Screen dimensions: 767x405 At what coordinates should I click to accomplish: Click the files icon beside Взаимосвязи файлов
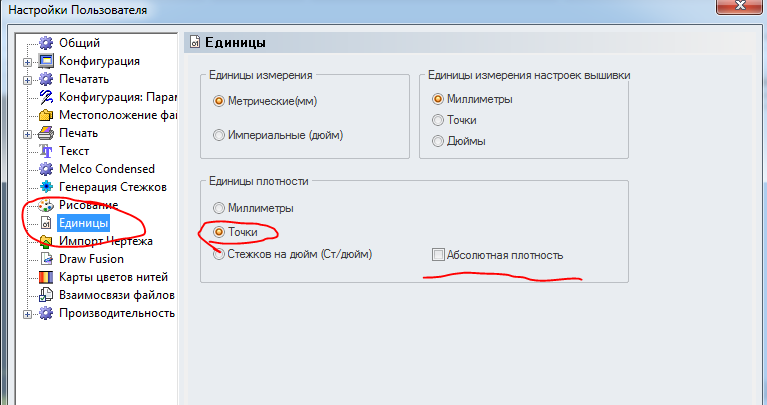pos(46,295)
